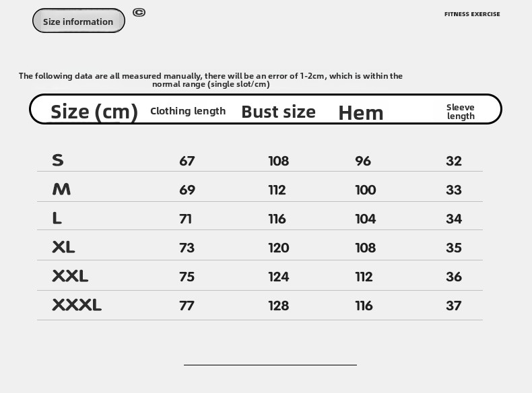The image size is (532, 393).
Task: Click the XXXL size row label
Action: tap(77, 305)
